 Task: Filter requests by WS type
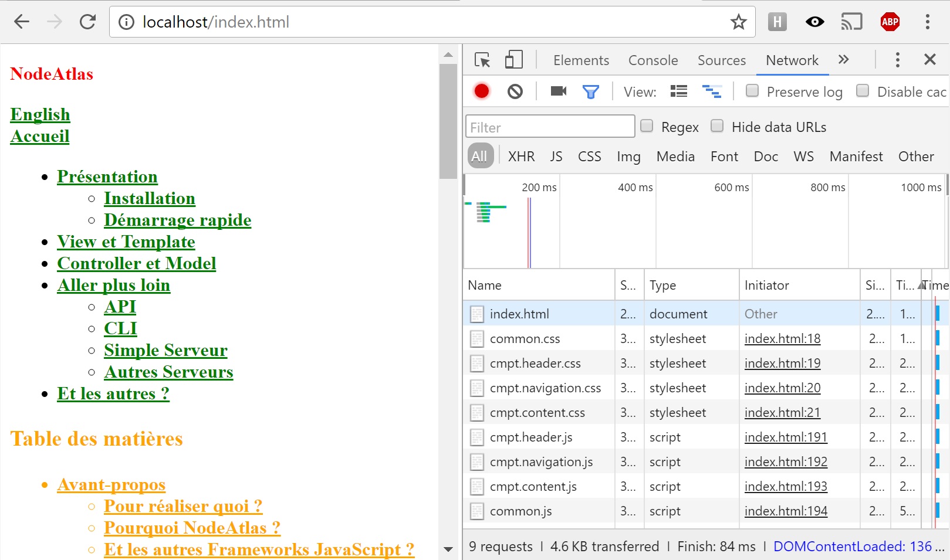[x=803, y=157]
